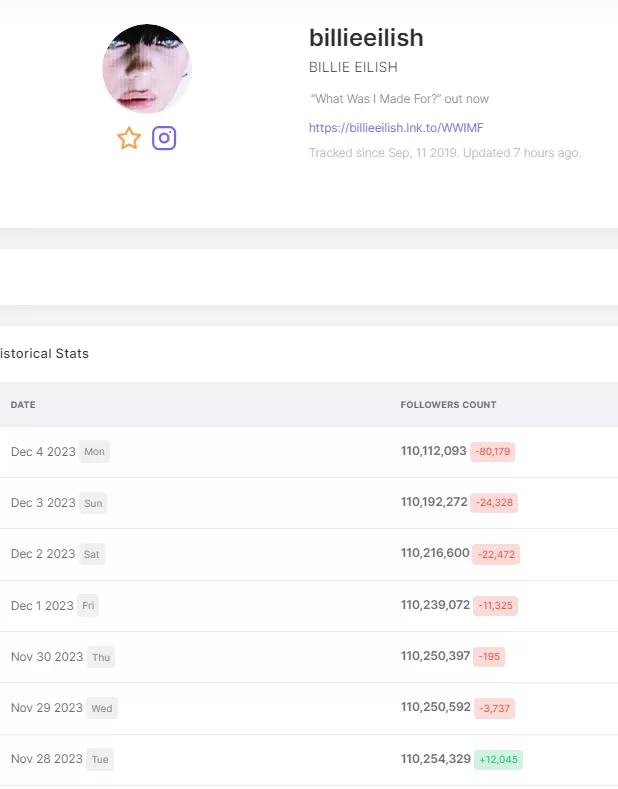The width and height of the screenshot is (618, 789).
Task: Click the round profile picture thumbnail
Action: point(147,69)
